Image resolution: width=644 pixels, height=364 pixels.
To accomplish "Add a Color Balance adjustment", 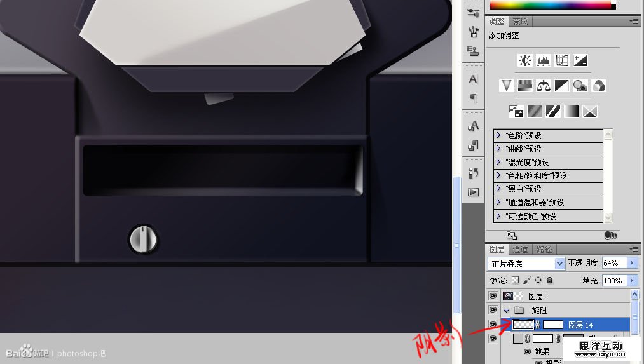I will pyautogui.click(x=543, y=86).
